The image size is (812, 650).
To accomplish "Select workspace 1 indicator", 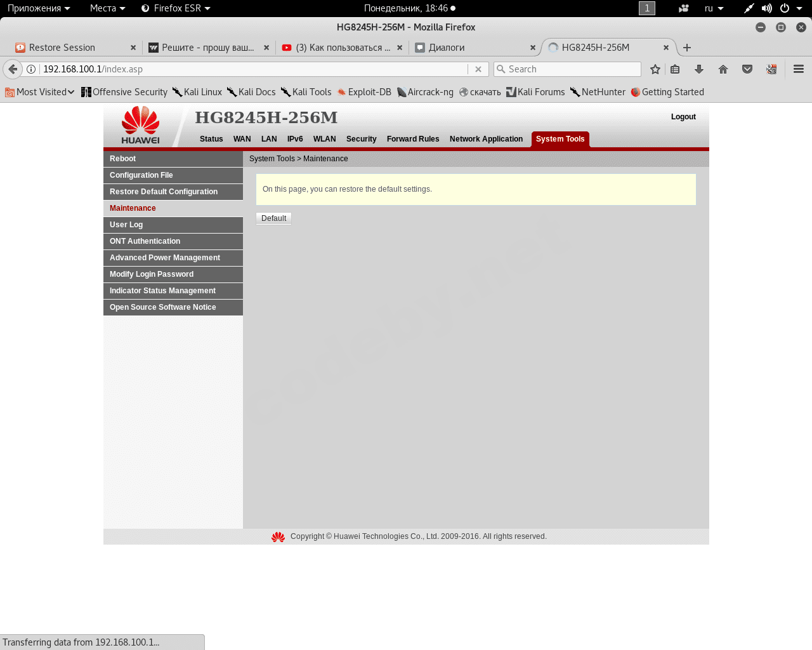I will 647,8.
